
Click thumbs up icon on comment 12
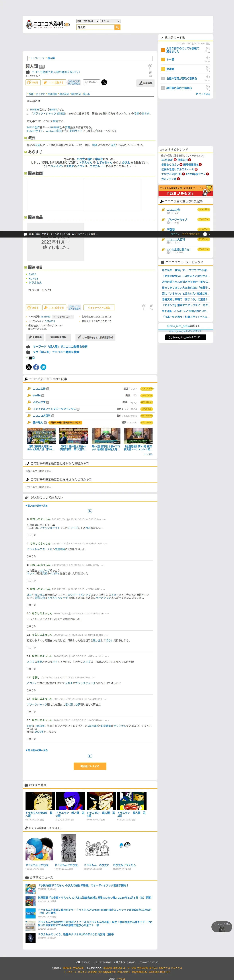point(28,669)
